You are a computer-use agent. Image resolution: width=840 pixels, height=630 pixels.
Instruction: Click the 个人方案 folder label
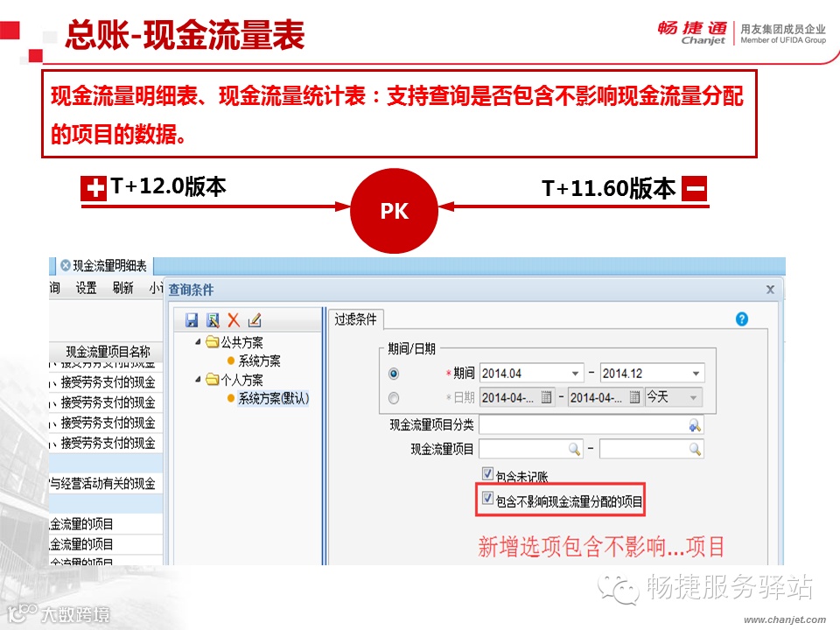242,380
